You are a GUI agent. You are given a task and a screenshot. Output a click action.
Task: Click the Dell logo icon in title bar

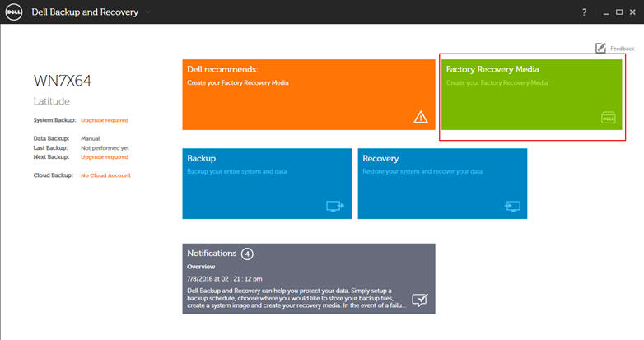click(13, 12)
